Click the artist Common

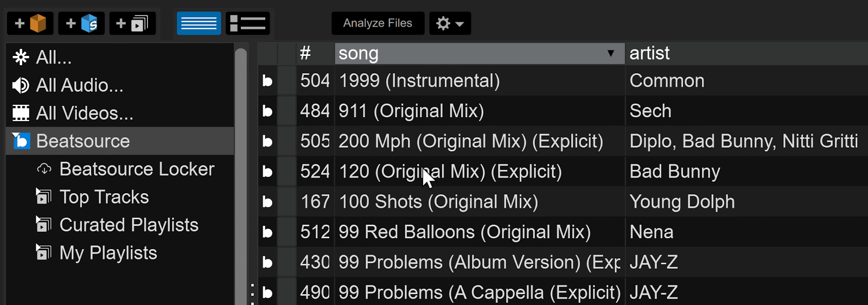pyautogui.click(x=667, y=81)
